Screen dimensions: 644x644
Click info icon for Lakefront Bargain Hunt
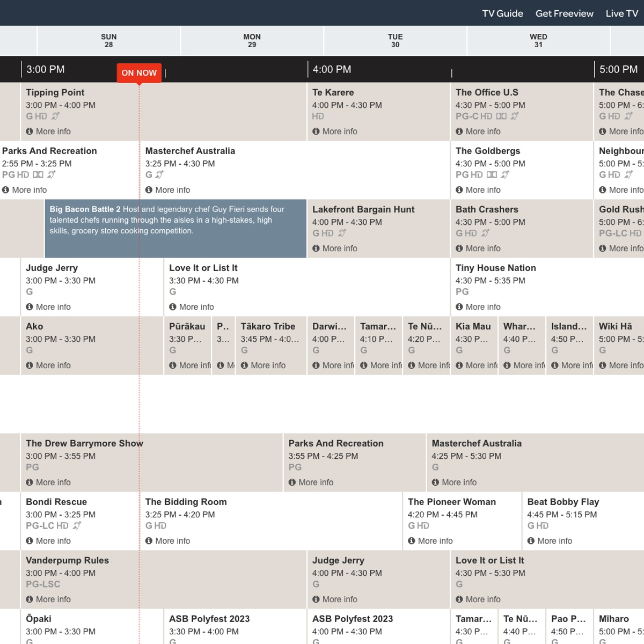pos(316,248)
